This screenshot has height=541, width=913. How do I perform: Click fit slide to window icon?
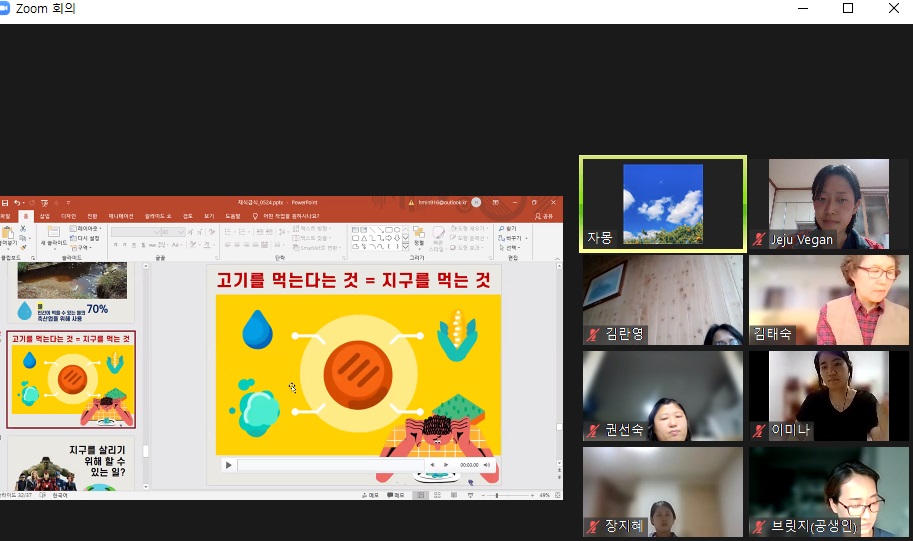pos(558,495)
